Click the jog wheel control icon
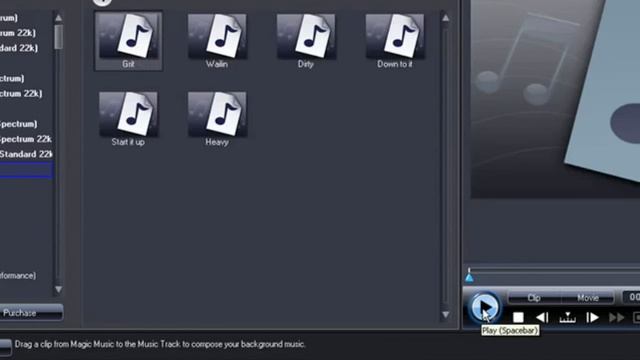 tap(567, 318)
